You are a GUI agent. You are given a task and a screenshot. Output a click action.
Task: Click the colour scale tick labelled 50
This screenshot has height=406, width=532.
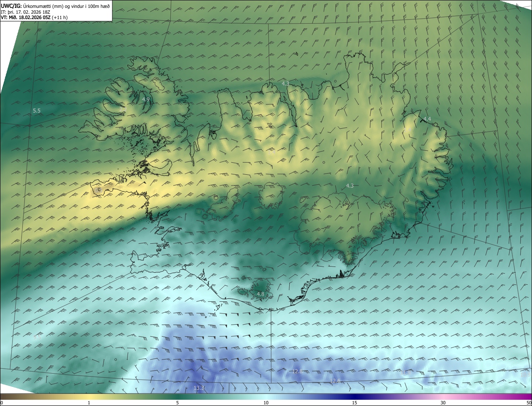coord(529,403)
